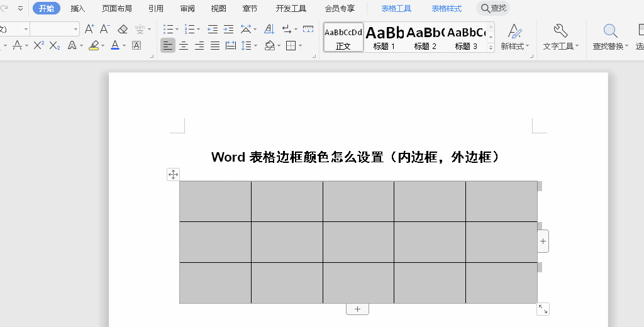This screenshot has width=644, height=327.
Task: Click the sort icon
Action: pos(269,29)
